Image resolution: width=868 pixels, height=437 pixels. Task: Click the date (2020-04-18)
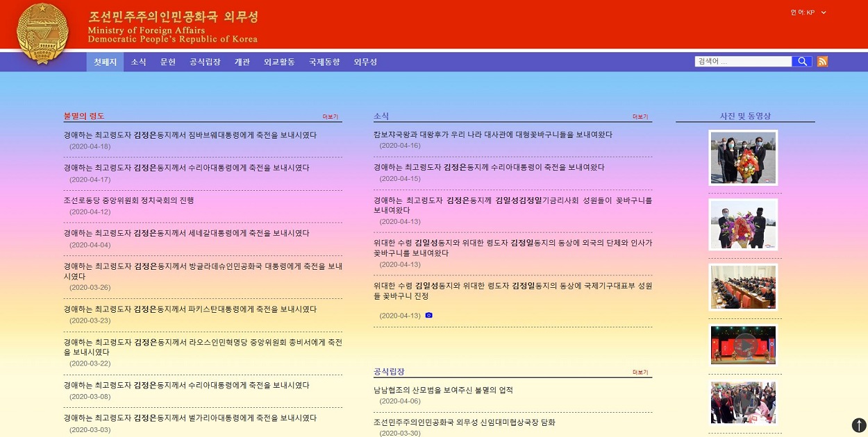pyautogui.click(x=90, y=146)
